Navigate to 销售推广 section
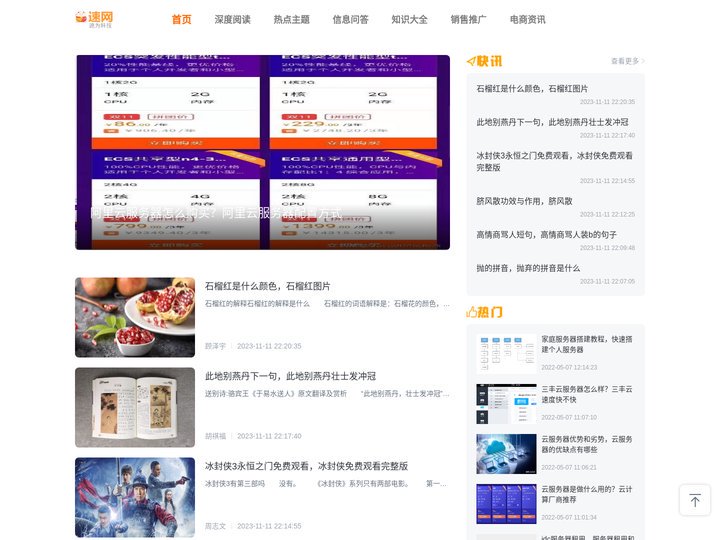 (468, 19)
